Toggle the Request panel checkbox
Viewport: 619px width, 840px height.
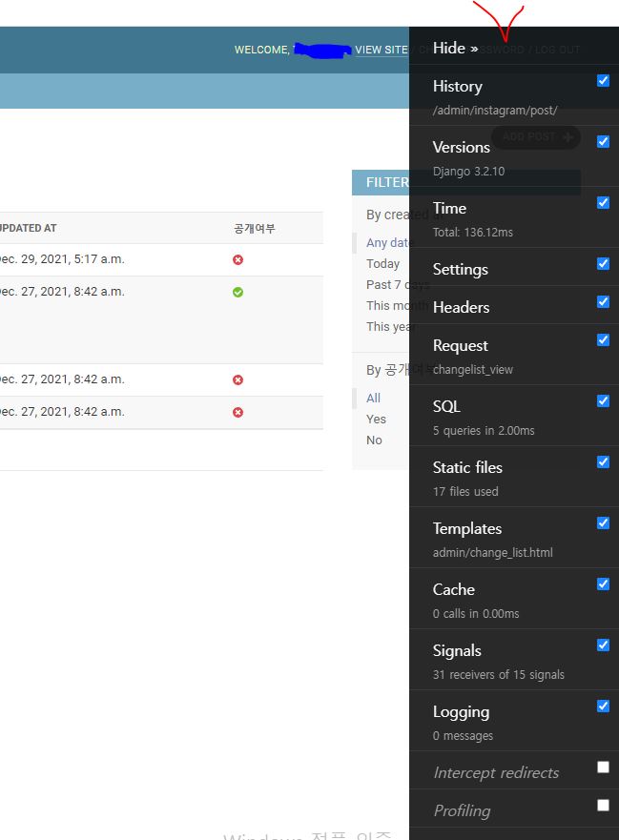tap(603, 339)
